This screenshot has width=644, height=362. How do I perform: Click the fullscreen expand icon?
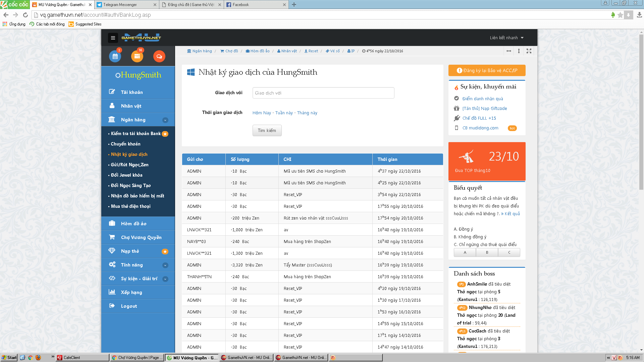tap(529, 51)
